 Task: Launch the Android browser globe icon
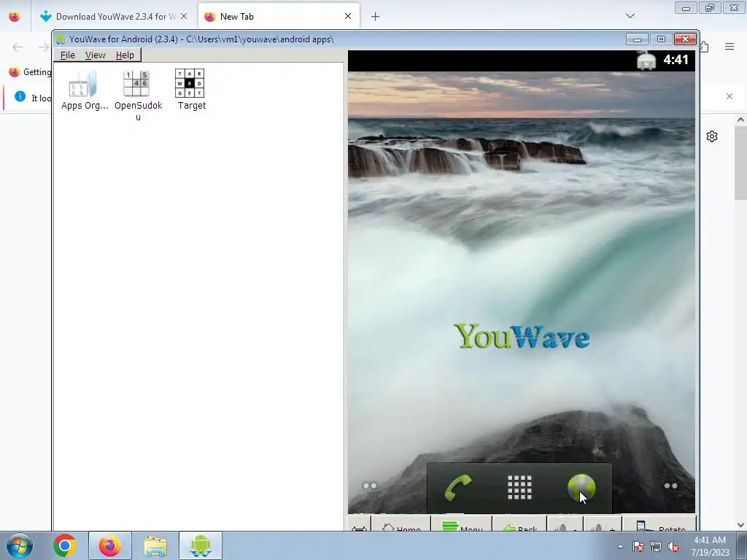pyautogui.click(x=581, y=488)
